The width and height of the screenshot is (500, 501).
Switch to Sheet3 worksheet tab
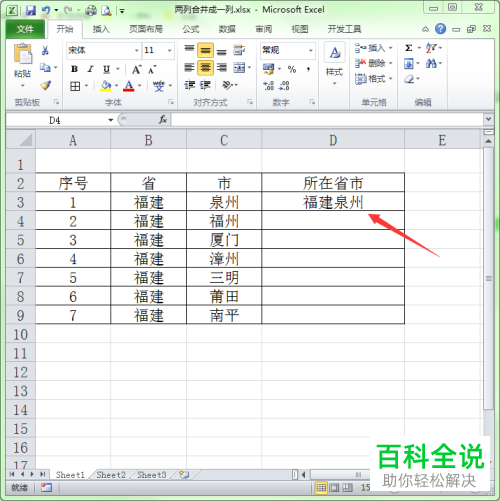tap(151, 474)
